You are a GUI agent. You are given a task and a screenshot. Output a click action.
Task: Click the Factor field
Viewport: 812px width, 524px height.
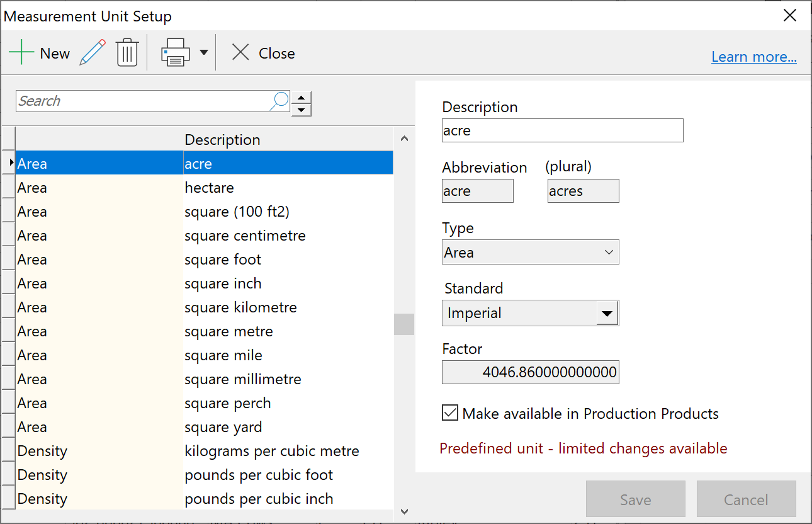click(x=531, y=372)
